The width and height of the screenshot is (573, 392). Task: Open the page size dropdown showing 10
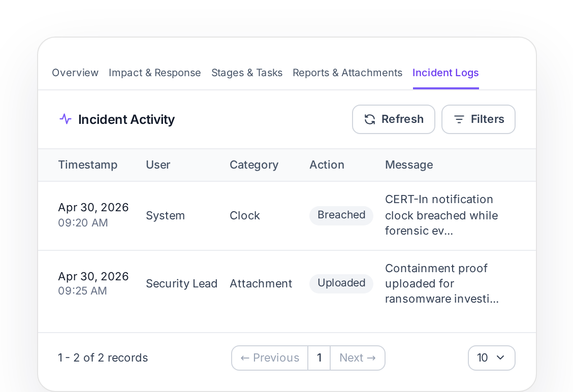pyautogui.click(x=492, y=357)
